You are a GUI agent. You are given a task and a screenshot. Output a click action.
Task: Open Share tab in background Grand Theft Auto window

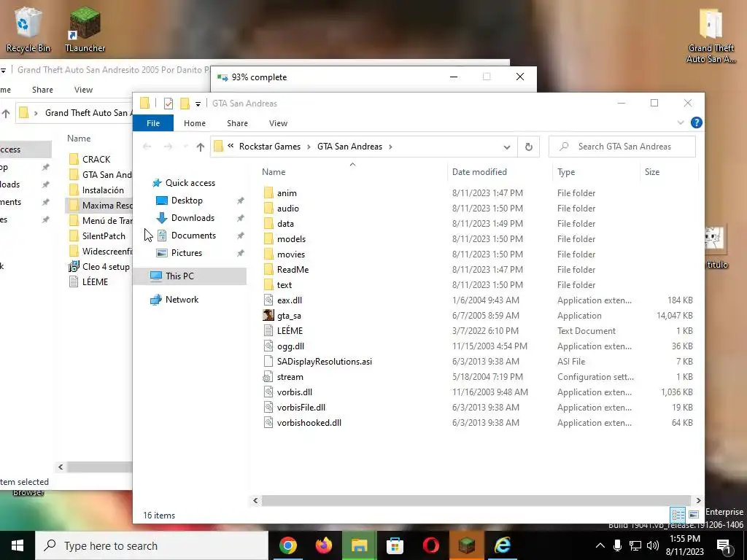tap(42, 90)
